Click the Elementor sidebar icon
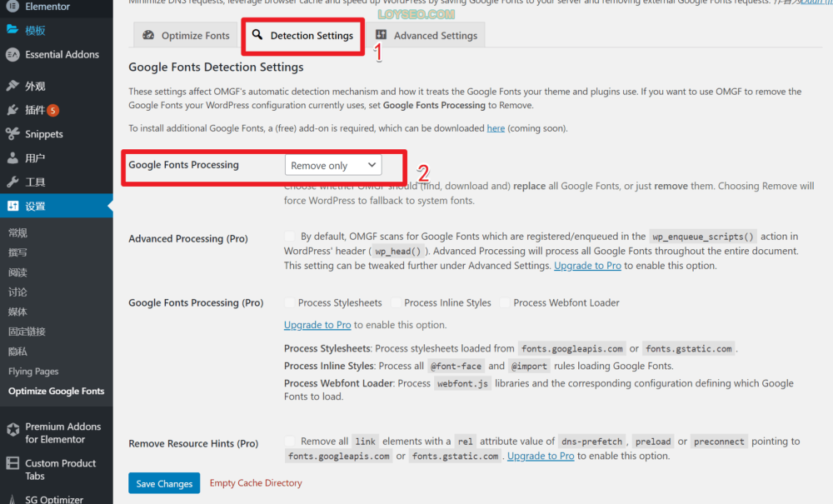 pyautogui.click(x=12, y=6)
